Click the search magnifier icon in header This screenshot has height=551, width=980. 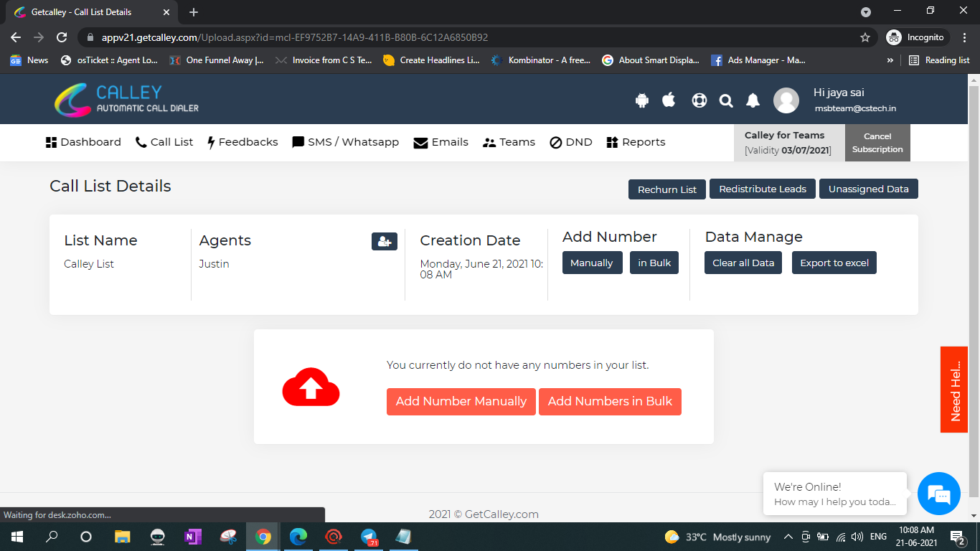[x=726, y=101]
